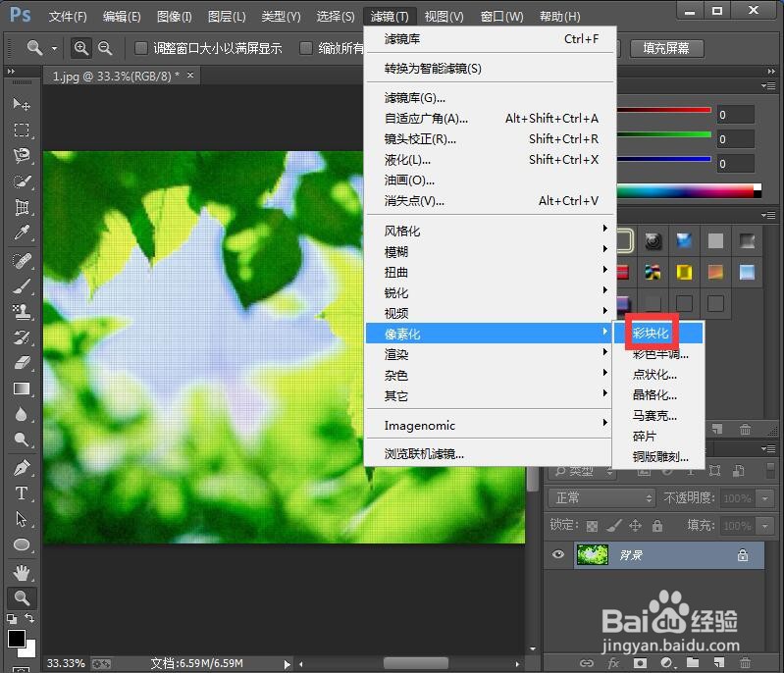The height and width of the screenshot is (673, 784).
Task: Click the 背景 layer thumbnail
Action: [x=593, y=555]
